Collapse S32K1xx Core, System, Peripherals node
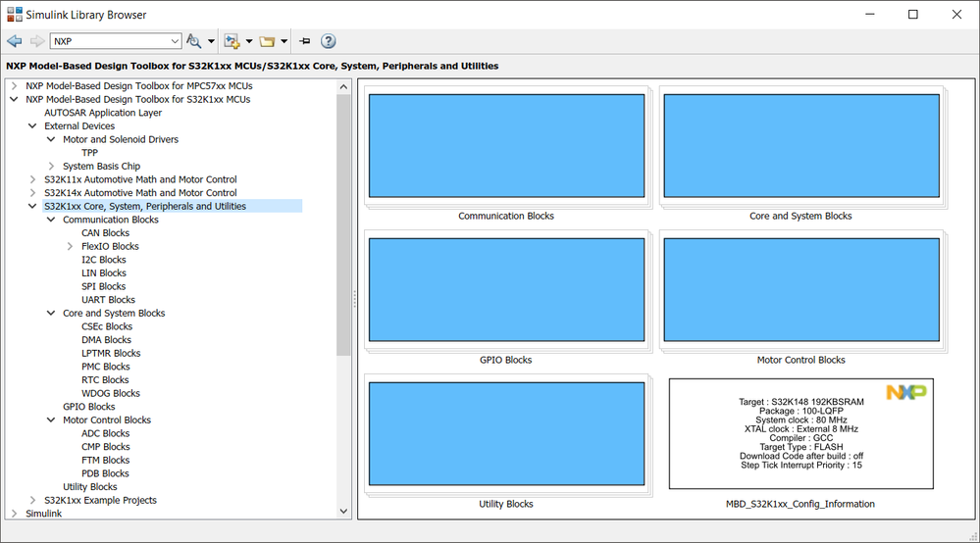This screenshot has width=980, height=543. pyautogui.click(x=32, y=206)
